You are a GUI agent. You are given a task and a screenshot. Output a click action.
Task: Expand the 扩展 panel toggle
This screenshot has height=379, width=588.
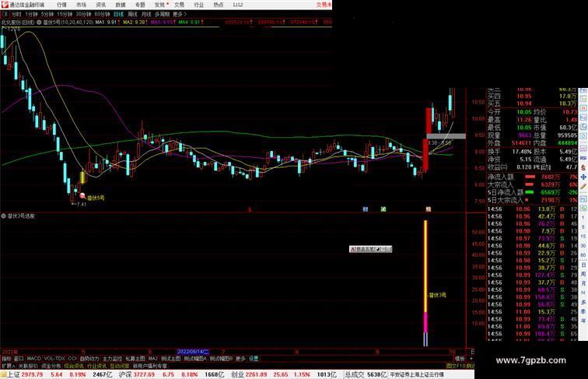pos(8,366)
